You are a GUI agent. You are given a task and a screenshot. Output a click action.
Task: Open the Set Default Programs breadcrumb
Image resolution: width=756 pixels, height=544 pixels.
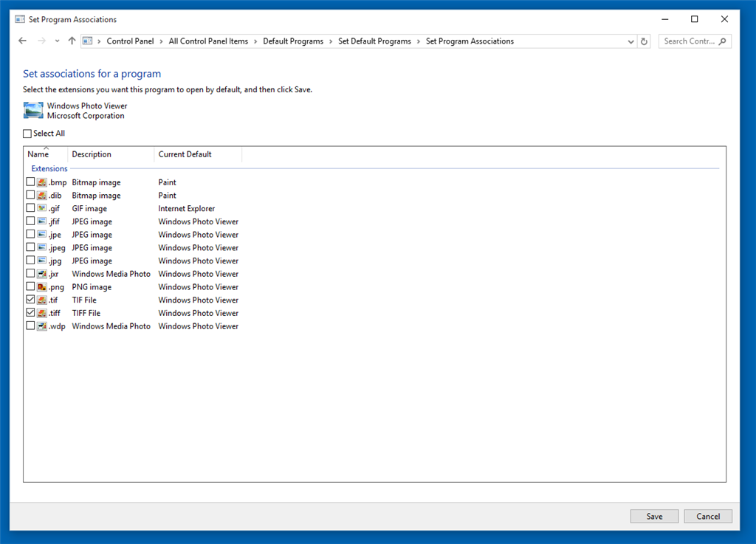374,41
